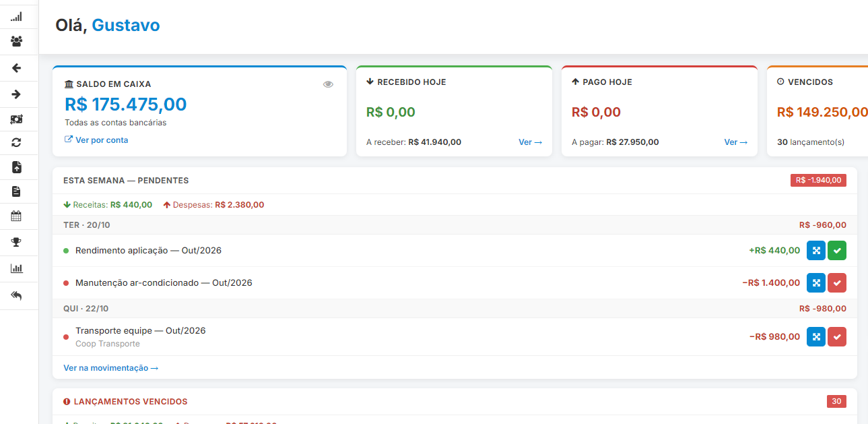
Task: Click the refresh arrows sidebar icon
Action: [x=17, y=143]
